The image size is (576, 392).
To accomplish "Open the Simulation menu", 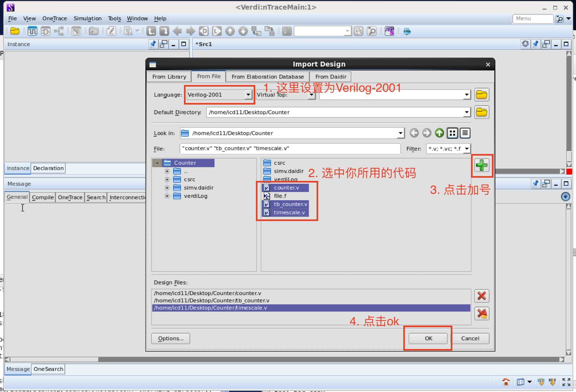I will click(x=88, y=18).
